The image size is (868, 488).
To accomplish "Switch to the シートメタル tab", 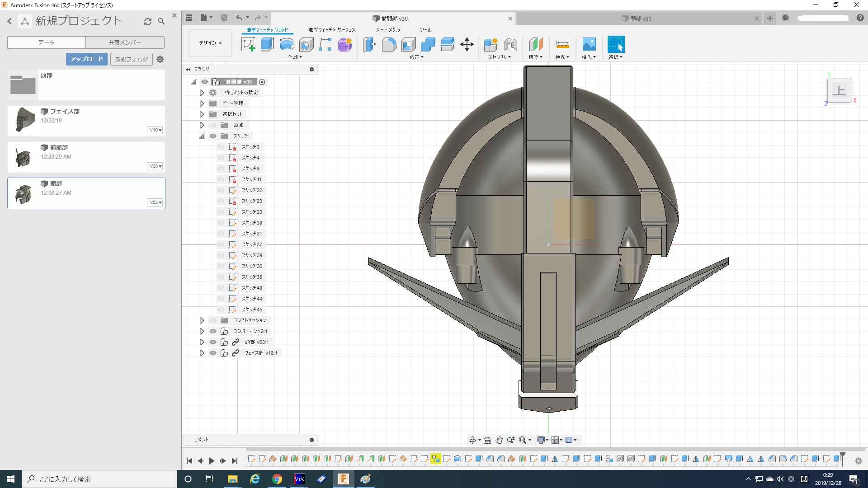I will pyautogui.click(x=387, y=30).
